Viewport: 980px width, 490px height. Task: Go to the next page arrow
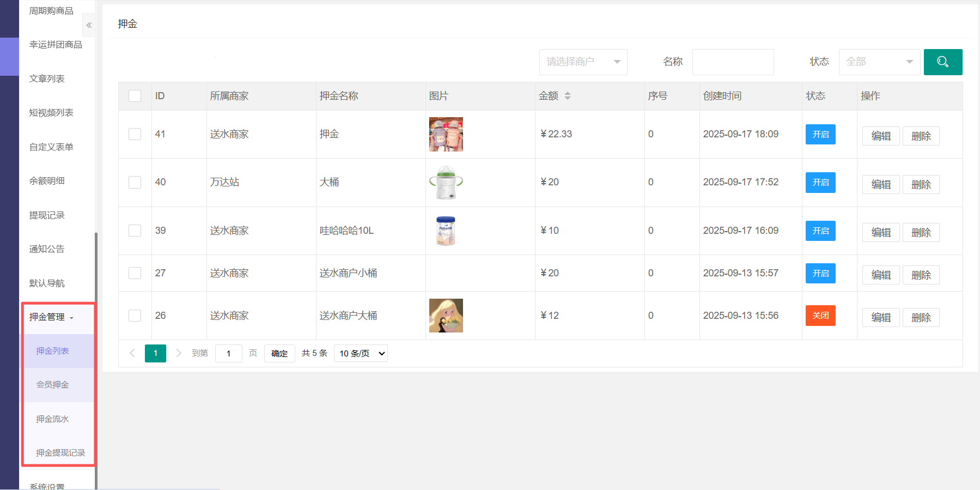(x=178, y=353)
